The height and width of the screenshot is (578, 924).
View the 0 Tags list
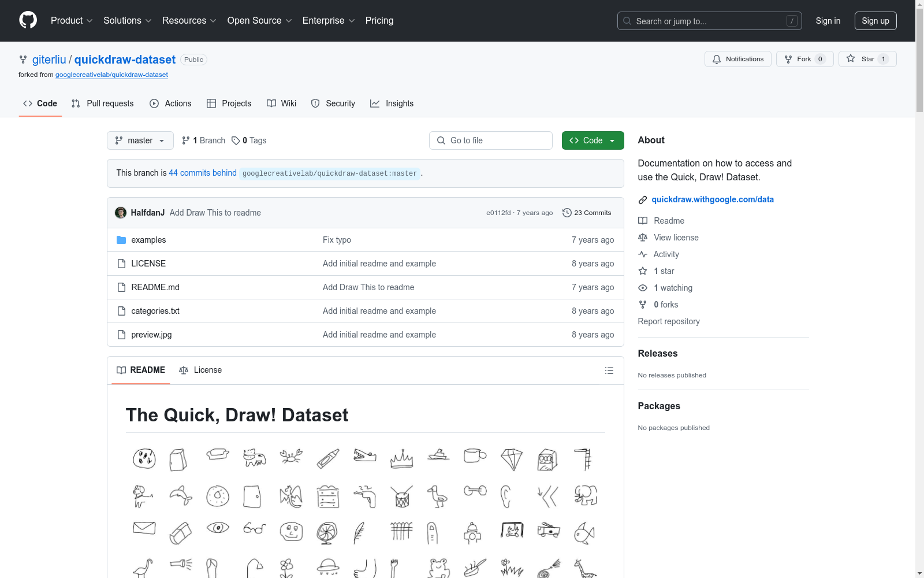click(x=249, y=140)
